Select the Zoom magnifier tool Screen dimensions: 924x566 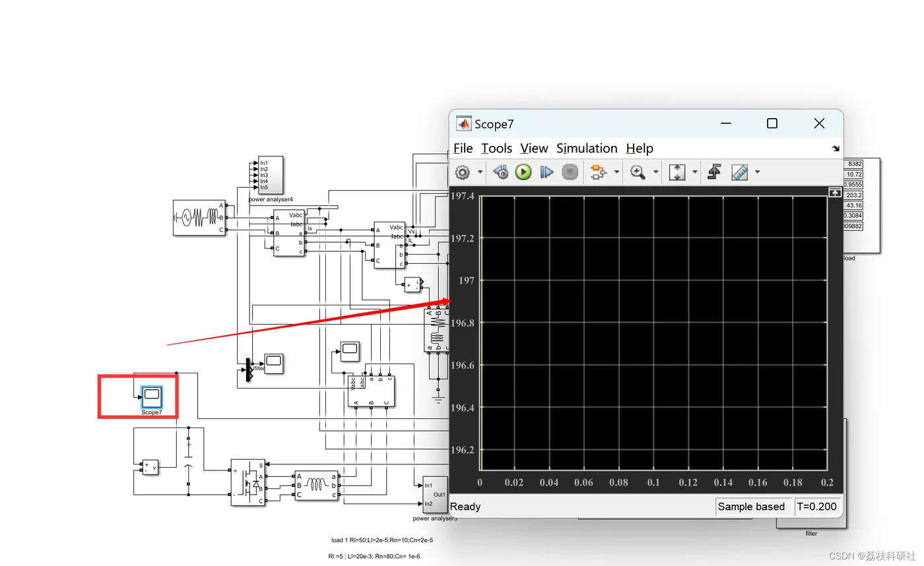point(638,172)
